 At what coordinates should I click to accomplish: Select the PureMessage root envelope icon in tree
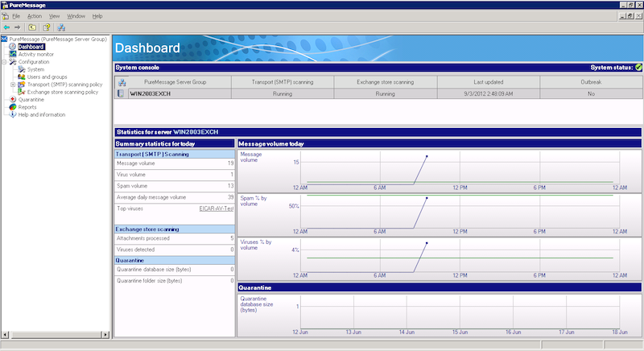click(x=4, y=39)
